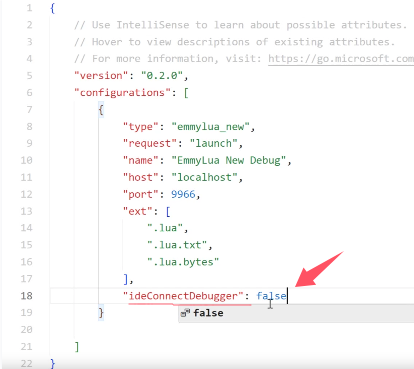Click the port number 9966
The height and width of the screenshot is (369, 414).
tap(183, 194)
